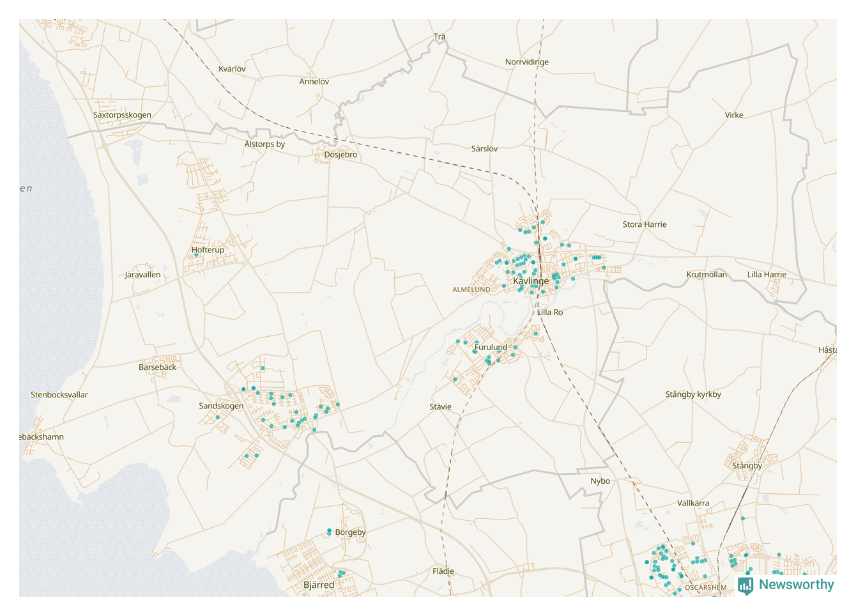Click the Dösjebro place label
The width and height of the screenshot is (856, 616).
pyautogui.click(x=340, y=155)
